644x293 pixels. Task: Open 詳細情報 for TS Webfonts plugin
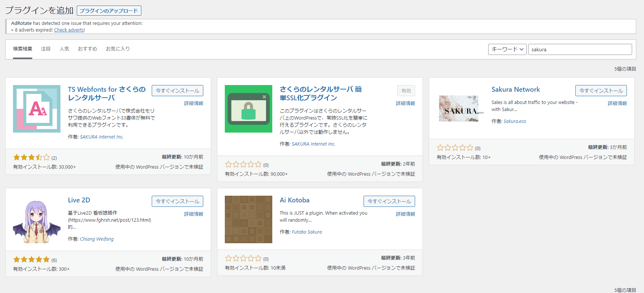194,103
